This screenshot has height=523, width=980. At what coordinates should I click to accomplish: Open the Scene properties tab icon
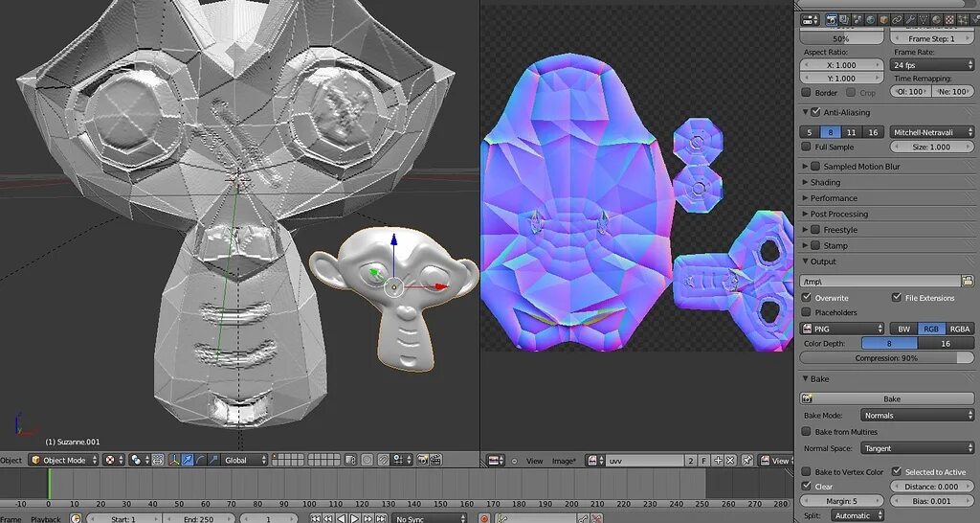(858, 20)
